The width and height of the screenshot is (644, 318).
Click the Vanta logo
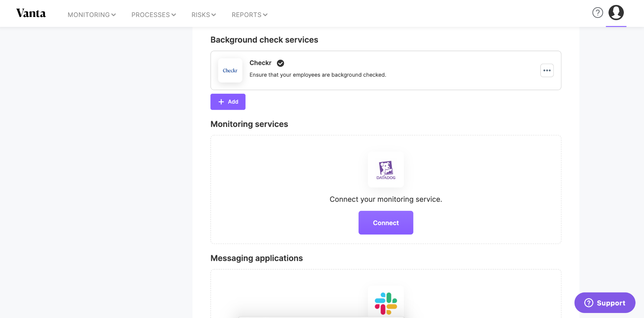31,13
